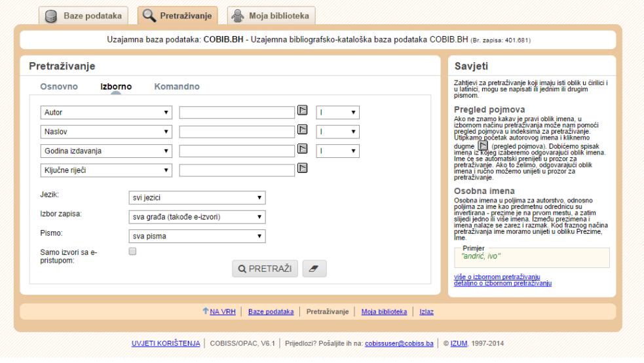This screenshot has height=363, width=644.
Task: Expand the Jezik dropdown showing svi jezici
Action: 197,197
